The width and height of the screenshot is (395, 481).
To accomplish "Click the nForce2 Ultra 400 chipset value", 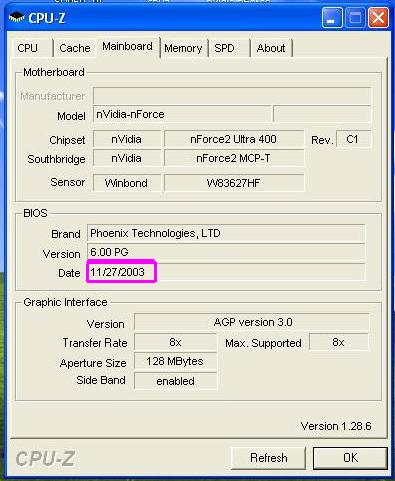I will (x=234, y=139).
